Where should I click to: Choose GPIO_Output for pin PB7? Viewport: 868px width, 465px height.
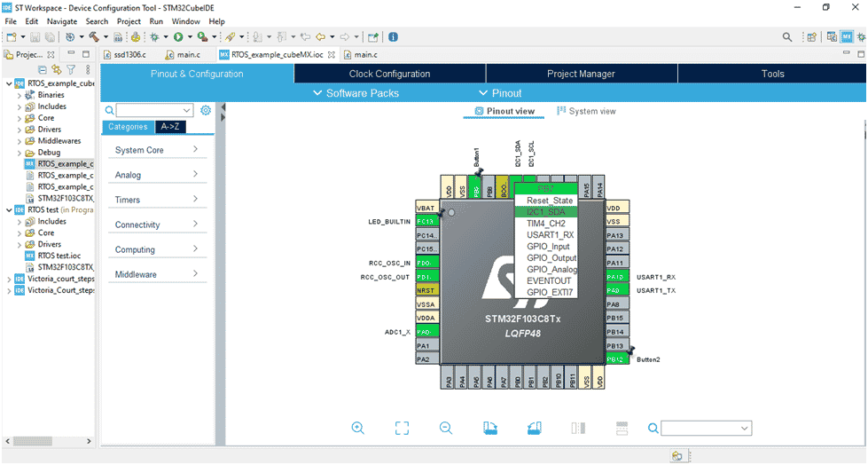point(546,257)
